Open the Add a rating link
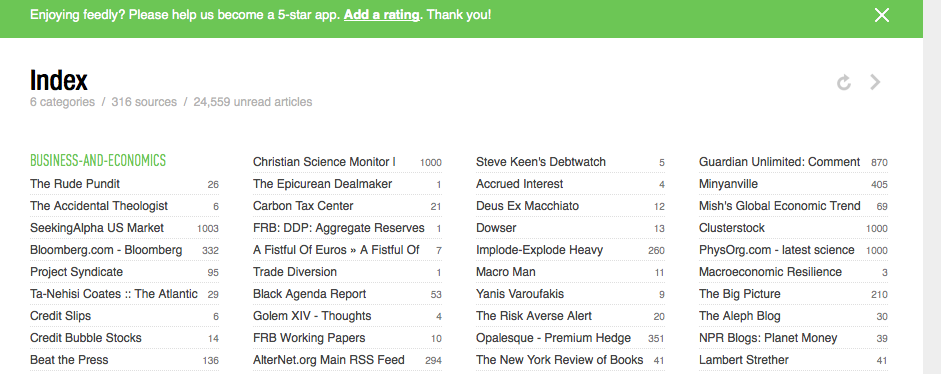Image resolution: width=941 pixels, height=374 pixels. coord(381,14)
